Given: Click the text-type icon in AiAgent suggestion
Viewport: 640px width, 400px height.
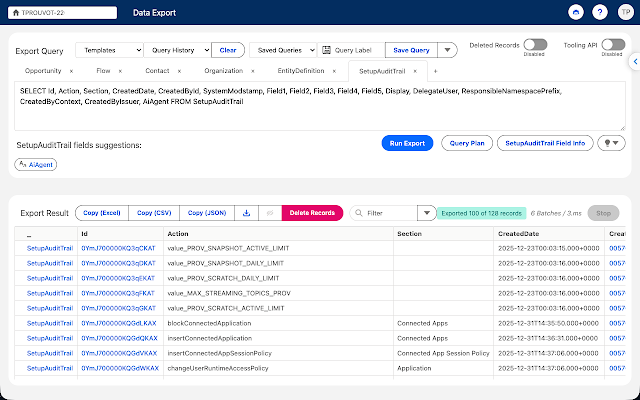Looking at the screenshot, I should (x=23, y=164).
